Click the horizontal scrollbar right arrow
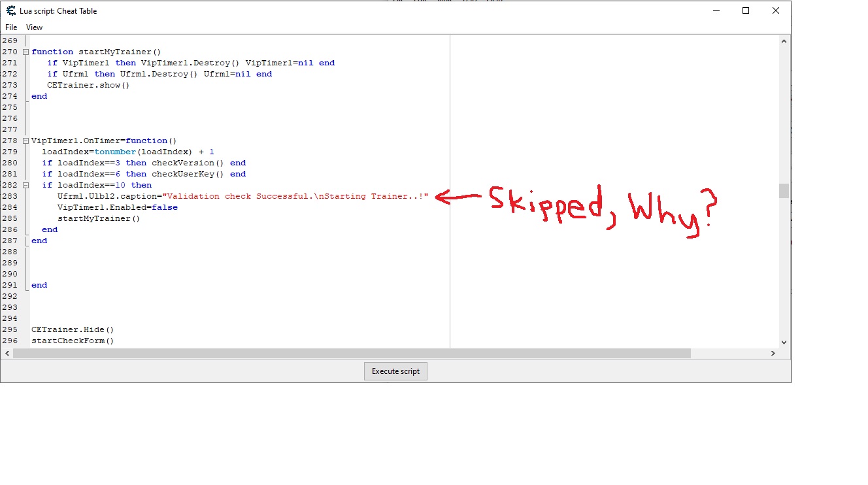 point(773,353)
